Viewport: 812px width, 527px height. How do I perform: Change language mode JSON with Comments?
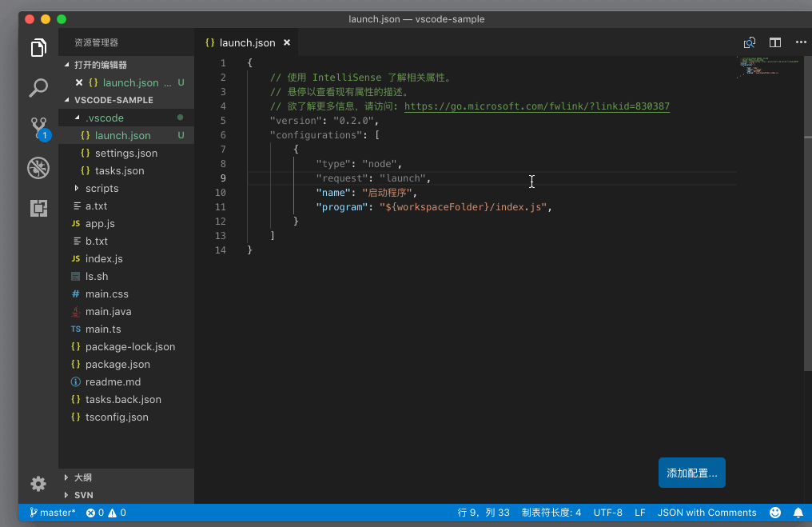tap(707, 513)
